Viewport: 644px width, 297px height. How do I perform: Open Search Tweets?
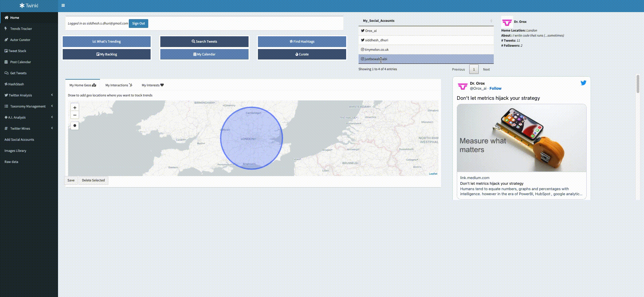[204, 42]
